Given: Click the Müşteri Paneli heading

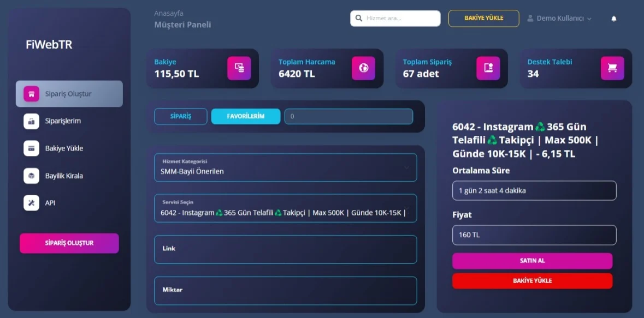Looking at the screenshot, I should coord(183,25).
